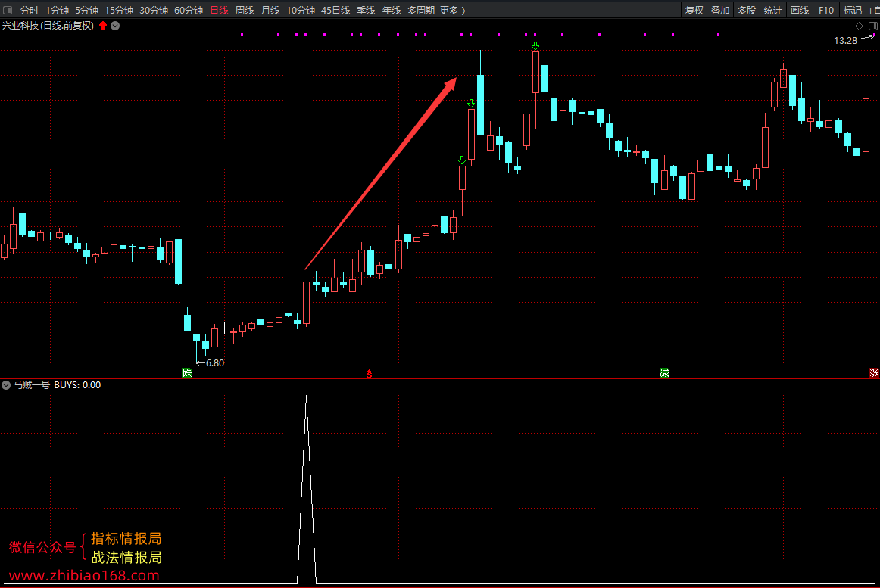Click the lowest green down-arrow signal on the candles
The width and height of the screenshot is (880, 588).
coord(462,160)
